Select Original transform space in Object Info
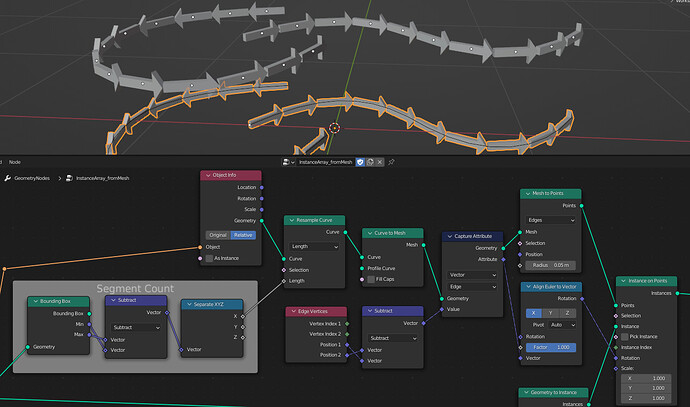 tap(218, 235)
